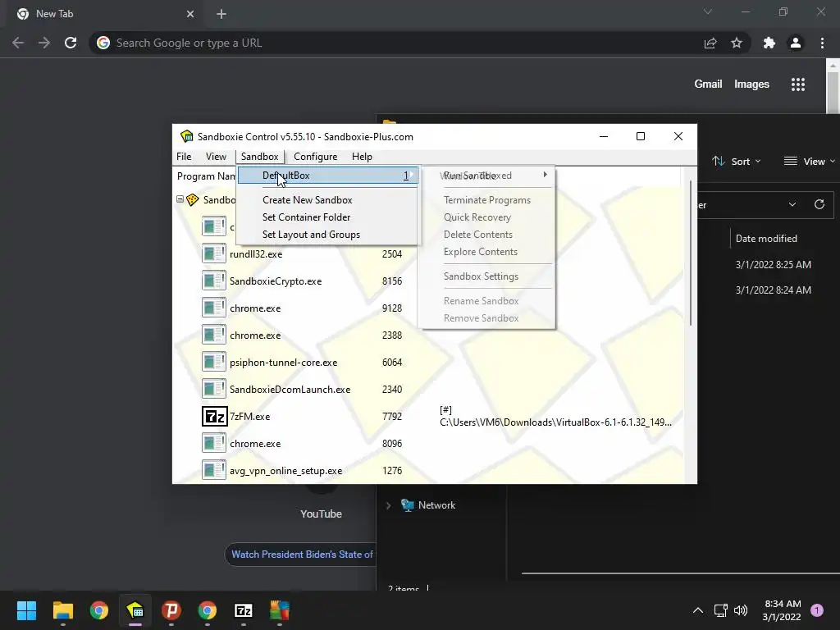Open the File menu in Sandboxie Control

coord(184,157)
